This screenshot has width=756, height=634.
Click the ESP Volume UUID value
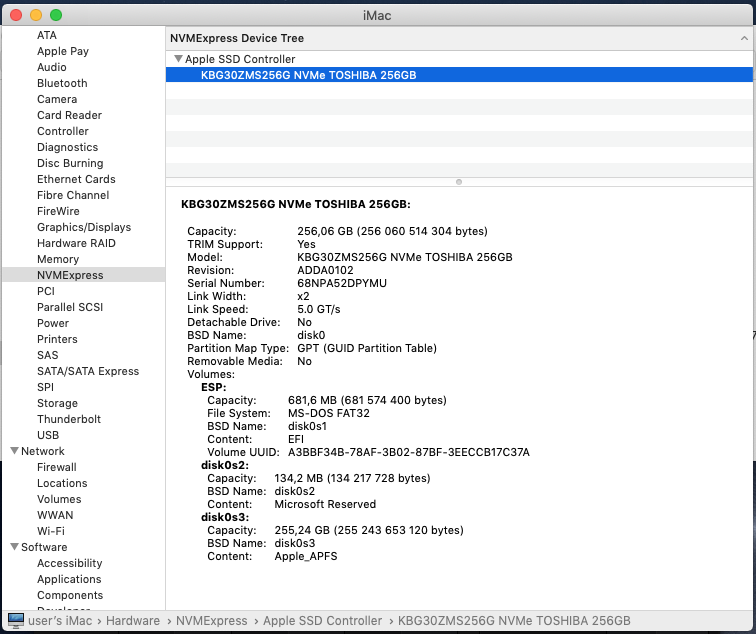[408, 452]
